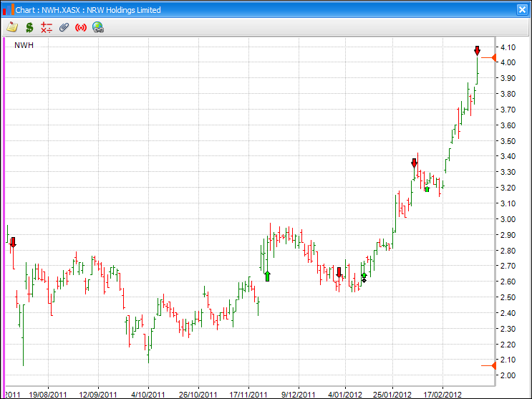Click the 19/08/2011 date label
Image resolution: width=532 pixels, height=399 pixels.
48,395
